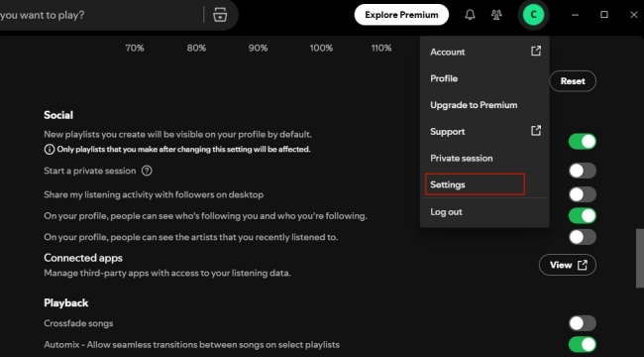644x357 pixels.
Task: Click 'Manage third-party apps' description text
Action: [x=167, y=273]
